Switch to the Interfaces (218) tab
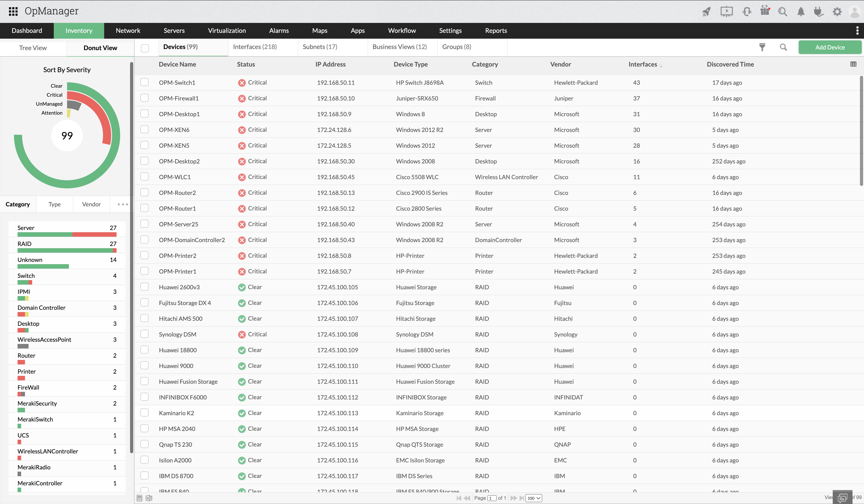Viewport: 864px width, 504px height. pos(255,47)
